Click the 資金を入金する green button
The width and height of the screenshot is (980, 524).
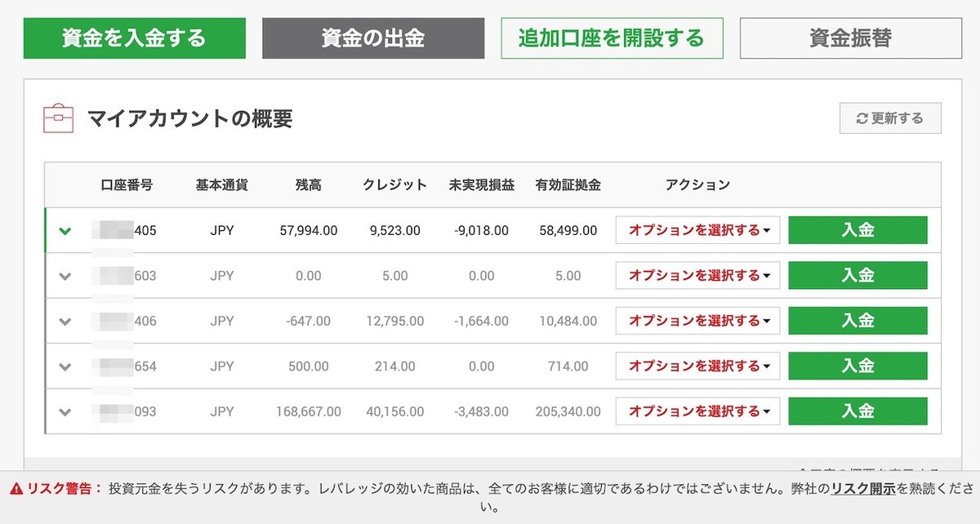tap(135, 38)
